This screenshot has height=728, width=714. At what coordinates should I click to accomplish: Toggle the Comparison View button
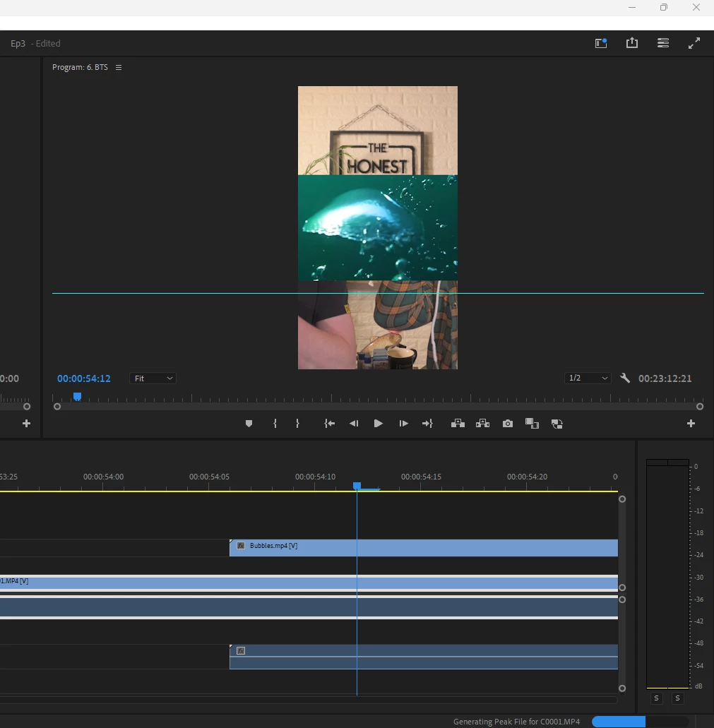(x=532, y=424)
